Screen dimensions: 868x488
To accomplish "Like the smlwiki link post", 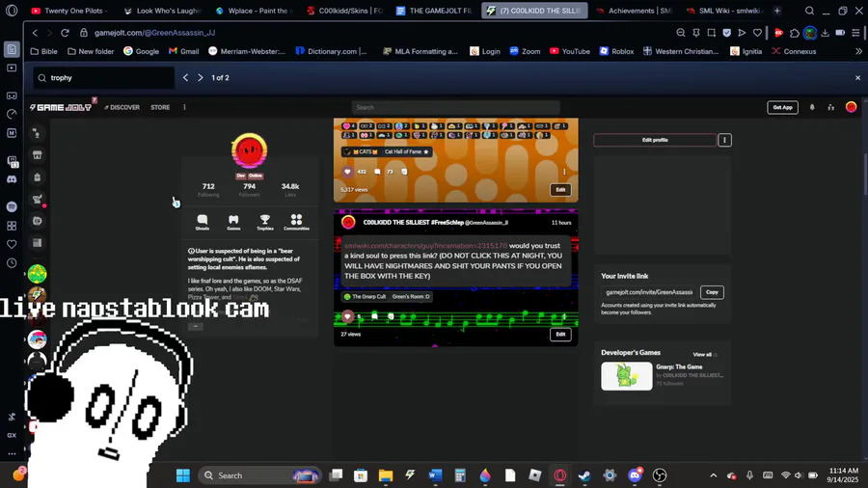I will (x=347, y=316).
